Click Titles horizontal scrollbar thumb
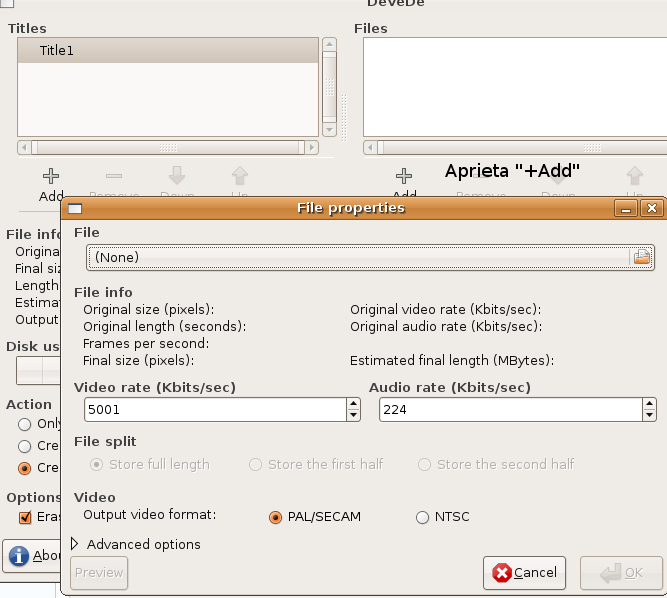Screen dimensions: 667x598 click(x=168, y=148)
